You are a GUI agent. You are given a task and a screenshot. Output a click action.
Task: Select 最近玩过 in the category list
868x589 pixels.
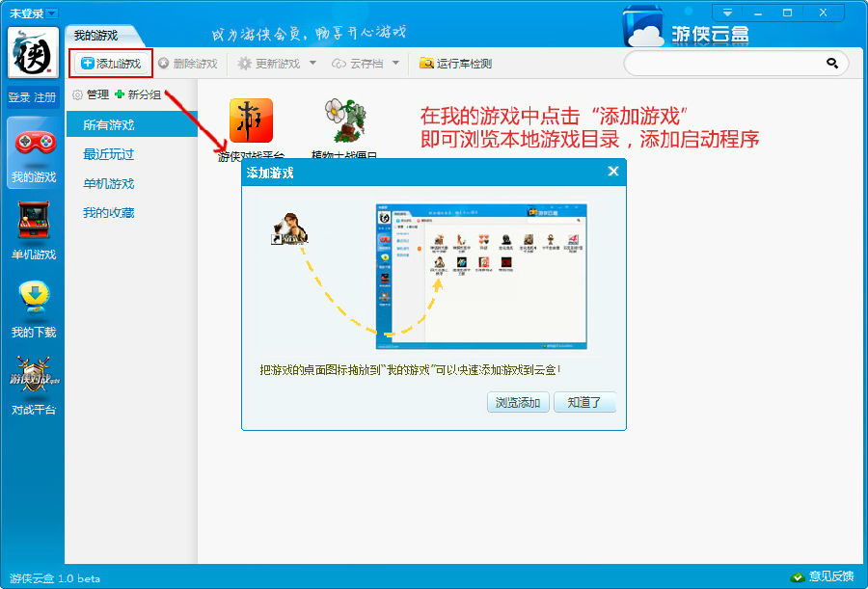108,154
